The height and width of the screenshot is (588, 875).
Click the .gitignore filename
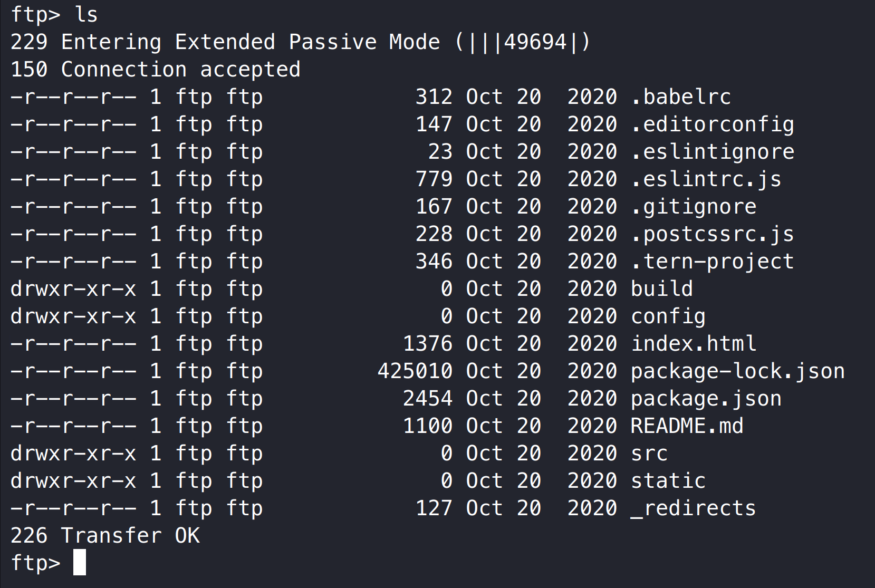pyautogui.click(x=693, y=207)
